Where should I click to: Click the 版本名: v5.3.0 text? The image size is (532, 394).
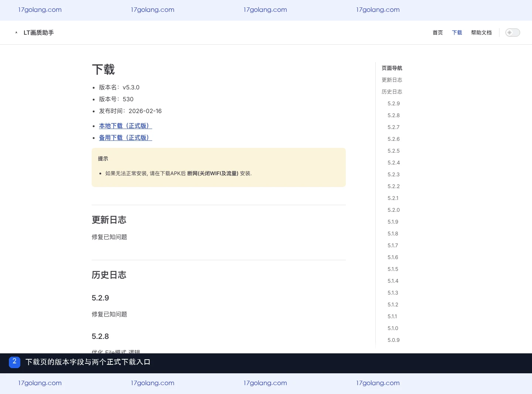[x=119, y=87]
